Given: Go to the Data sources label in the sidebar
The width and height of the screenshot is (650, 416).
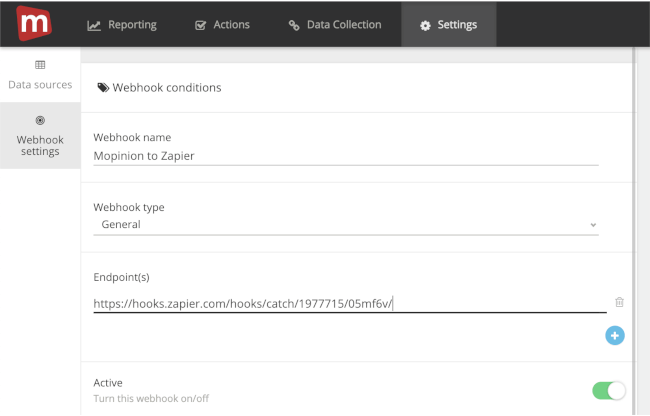Looking at the screenshot, I should [40, 85].
